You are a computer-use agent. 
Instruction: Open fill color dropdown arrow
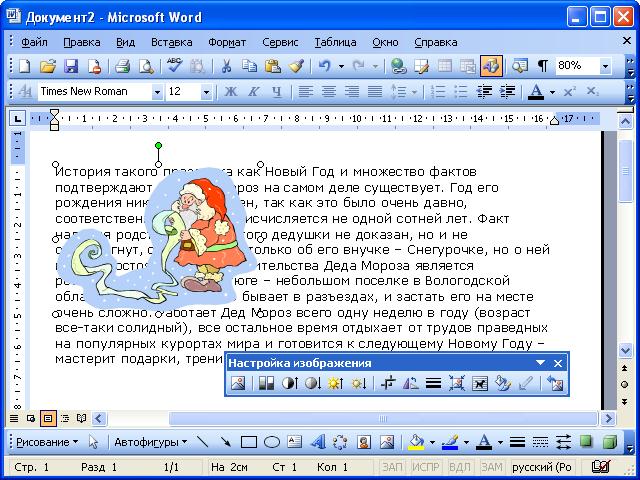(432, 442)
